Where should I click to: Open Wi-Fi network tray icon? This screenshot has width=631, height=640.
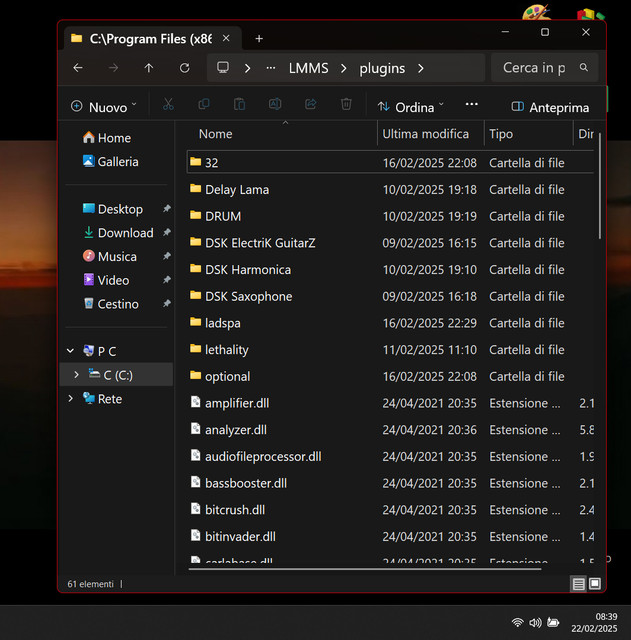[518, 622]
